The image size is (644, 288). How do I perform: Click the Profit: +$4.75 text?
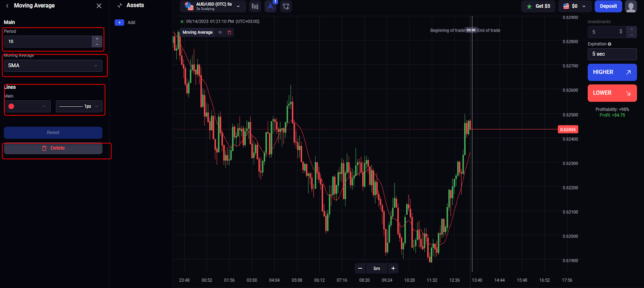[x=612, y=115]
